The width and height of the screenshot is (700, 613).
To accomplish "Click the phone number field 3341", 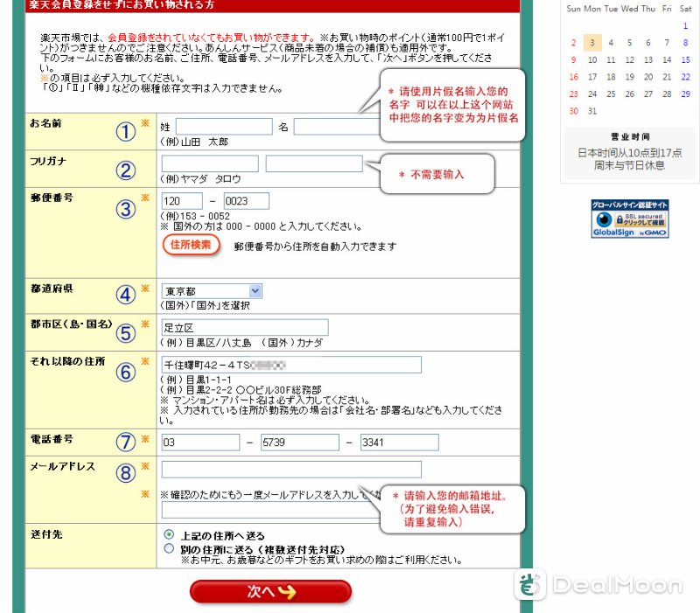I will point(400,442).
